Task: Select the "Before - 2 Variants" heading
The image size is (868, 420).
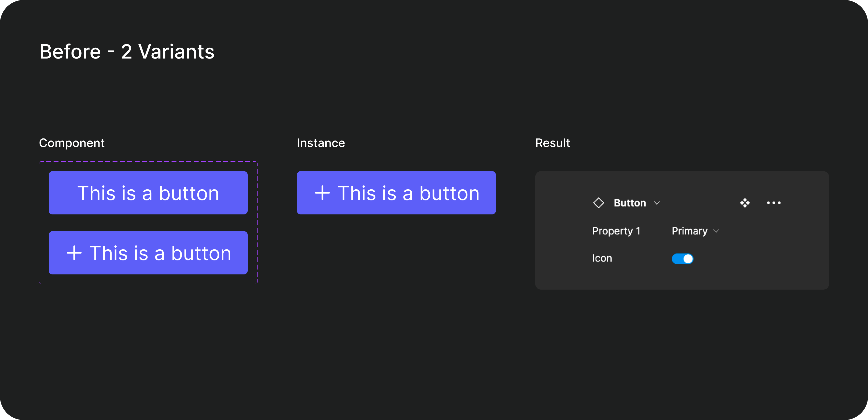Action: (x=127, y=52)
